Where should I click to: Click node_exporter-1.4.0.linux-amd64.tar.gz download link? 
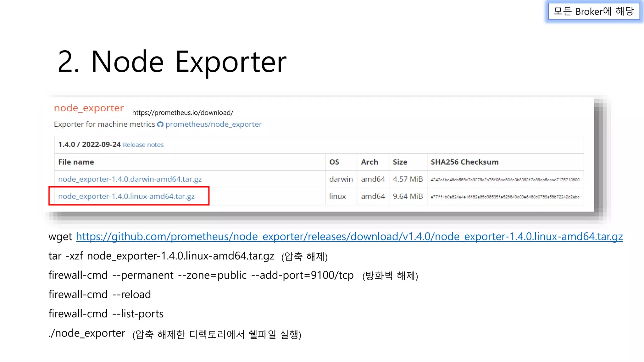tap(126, 196)
